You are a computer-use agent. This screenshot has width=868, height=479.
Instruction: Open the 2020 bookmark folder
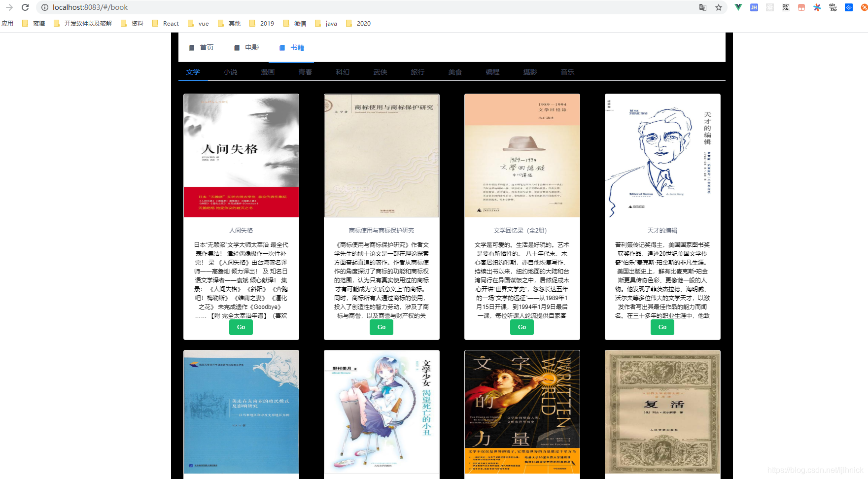tap(358, 23)
